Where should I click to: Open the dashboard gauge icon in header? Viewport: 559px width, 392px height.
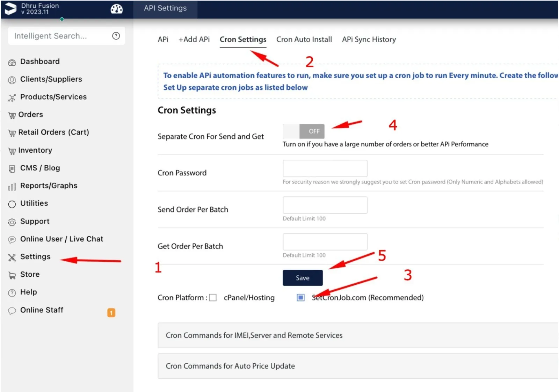tap(116, 9)
